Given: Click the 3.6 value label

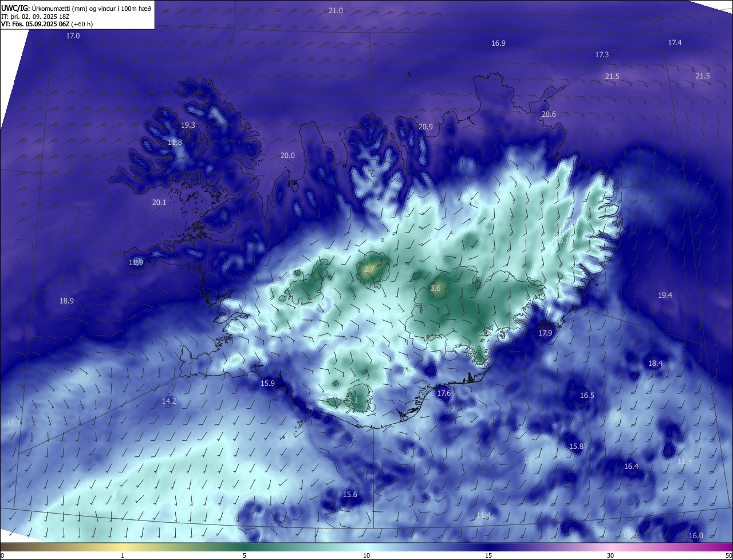Looking at the screenshot, I should (435, 289).
